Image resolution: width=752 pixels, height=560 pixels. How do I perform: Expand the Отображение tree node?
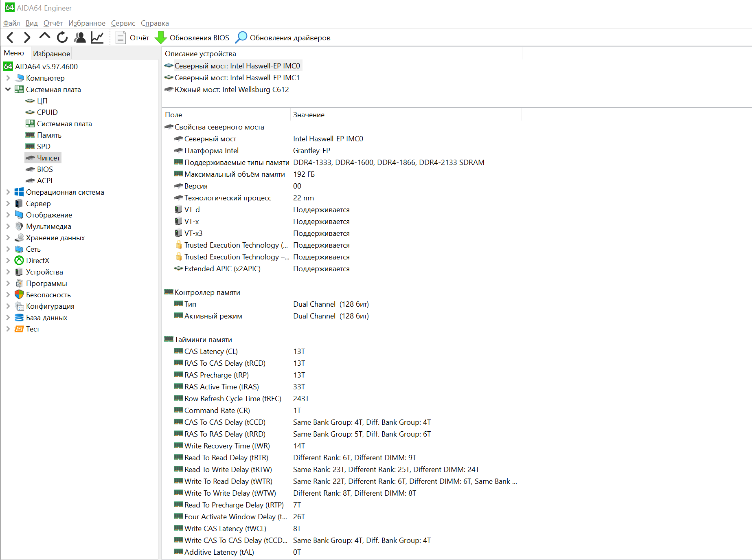click(x=8, y=215)
